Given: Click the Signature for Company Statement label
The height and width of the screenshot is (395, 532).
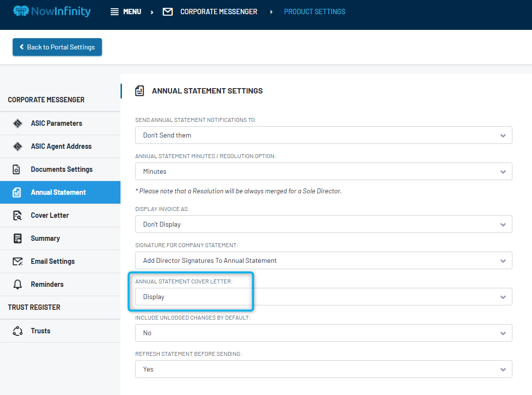Looking at the screenshot, I should click(x=187, y=246).
